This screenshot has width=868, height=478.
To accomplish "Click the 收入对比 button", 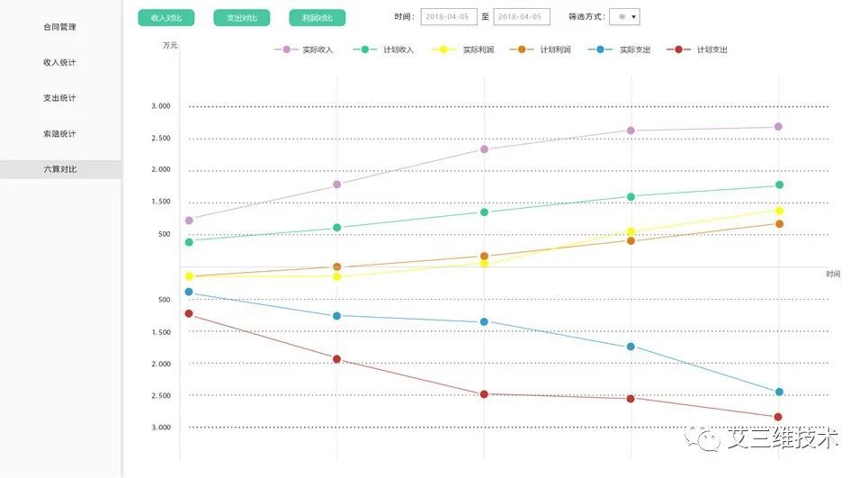I will click(x=166, y=17).
